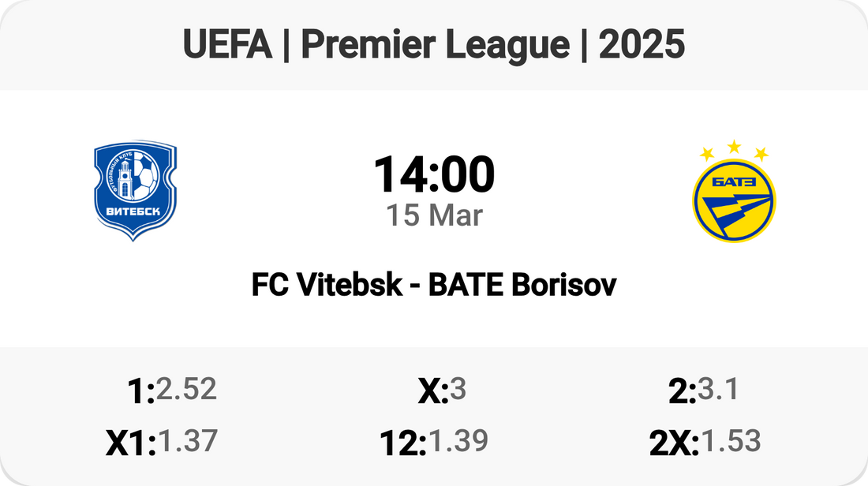The image size is (868, 486).
Task: Choose double chance 12 at 1.39
Action: click(433, 443)
